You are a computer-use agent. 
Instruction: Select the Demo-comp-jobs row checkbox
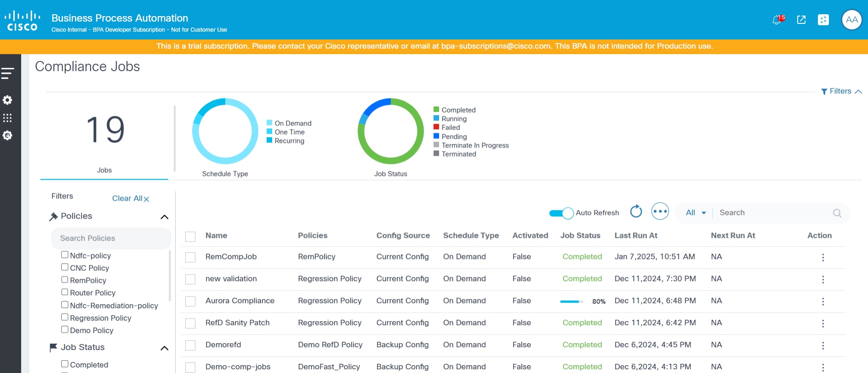tap(190, 367)
